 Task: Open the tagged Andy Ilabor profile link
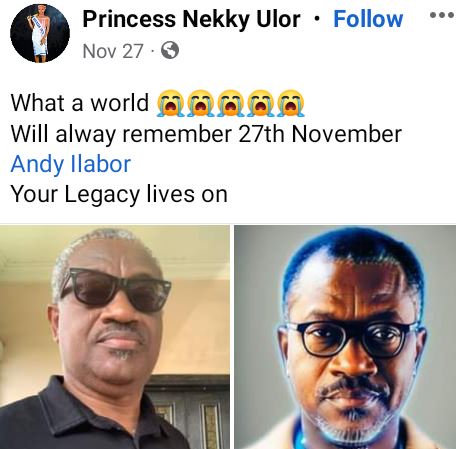pos(71,164)
